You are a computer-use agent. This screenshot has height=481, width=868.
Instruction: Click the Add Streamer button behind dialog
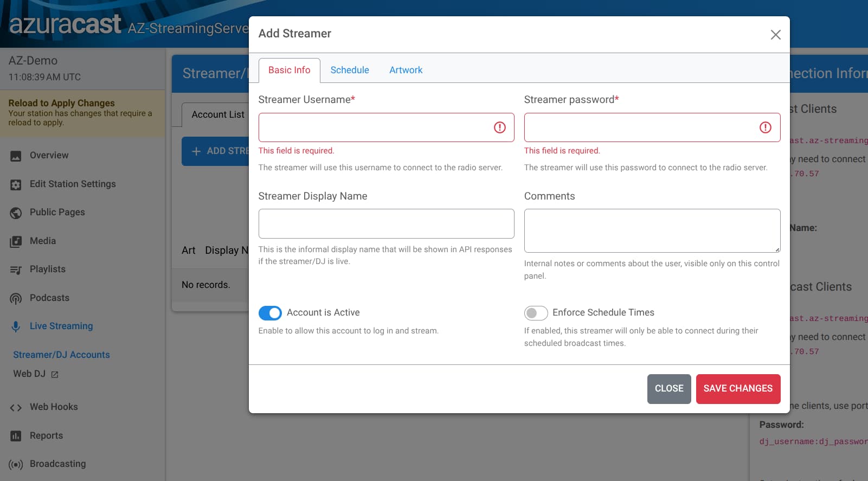tap(215, 151)
